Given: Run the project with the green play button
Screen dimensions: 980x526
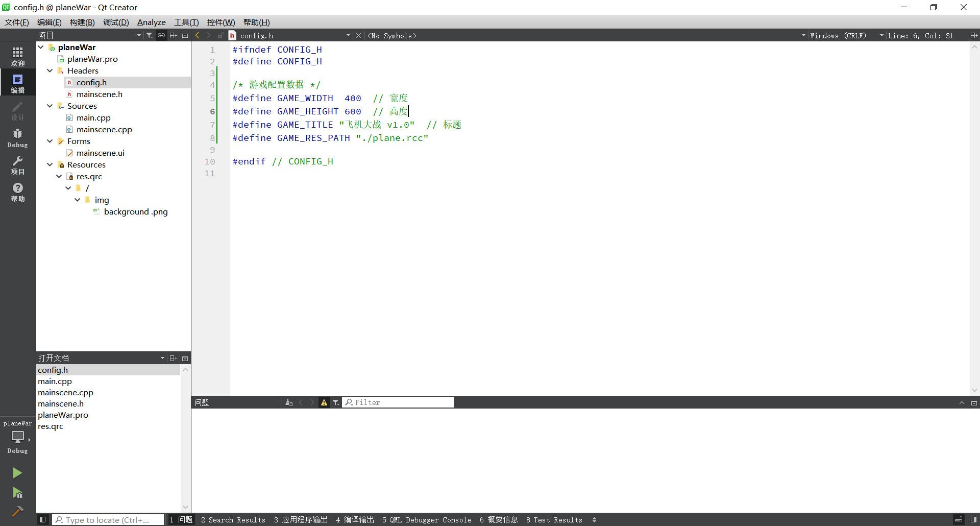Looking at the screenshot, I should pos(17,473).
